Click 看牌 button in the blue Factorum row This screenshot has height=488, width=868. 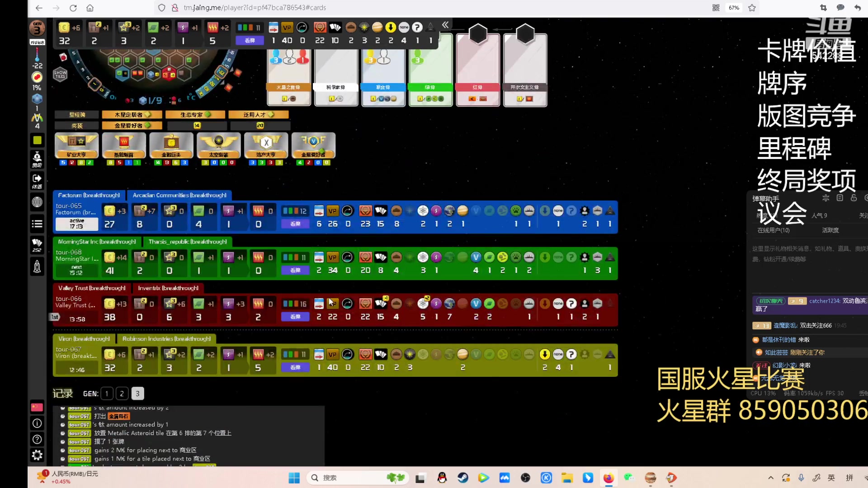(x=295, y=224)
